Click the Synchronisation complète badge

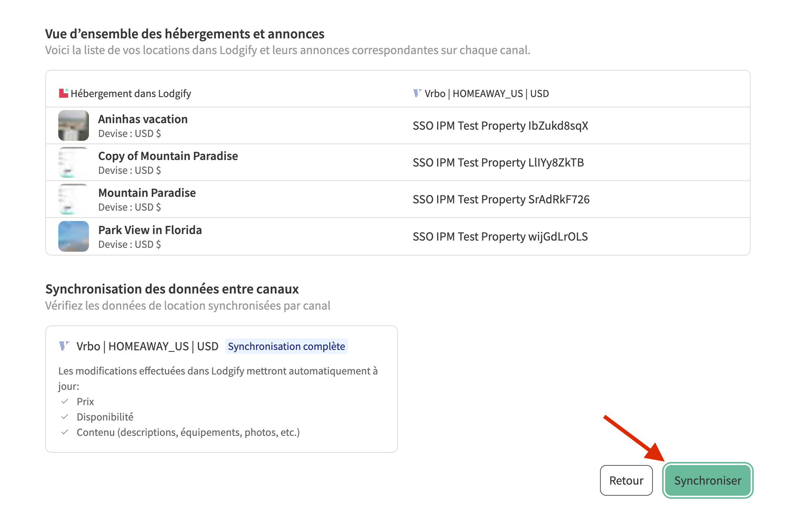click(x=286, y=346)
